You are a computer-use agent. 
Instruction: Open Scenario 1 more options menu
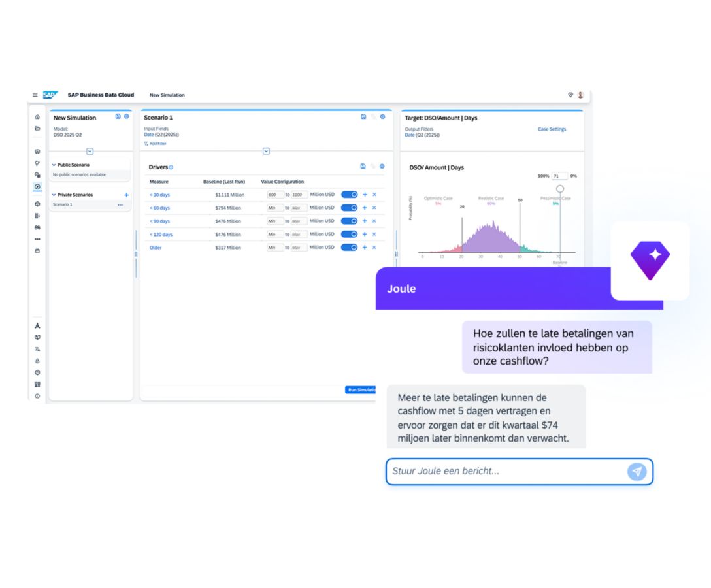coord(120,205)
